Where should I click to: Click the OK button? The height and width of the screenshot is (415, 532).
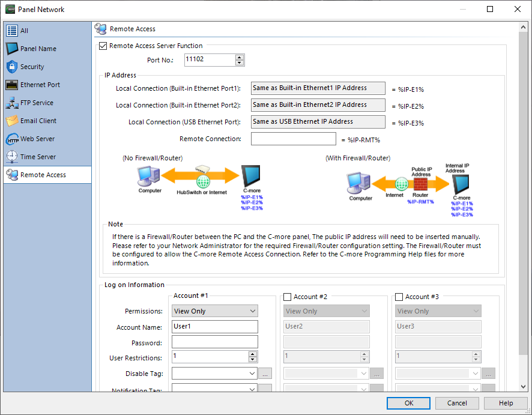point(408,403)
